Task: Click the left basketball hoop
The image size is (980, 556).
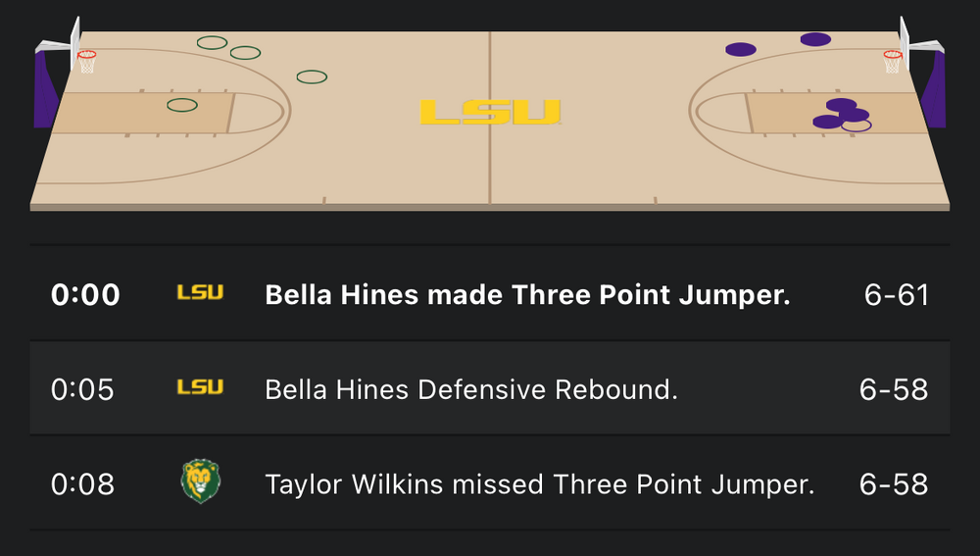Action: 87,58
